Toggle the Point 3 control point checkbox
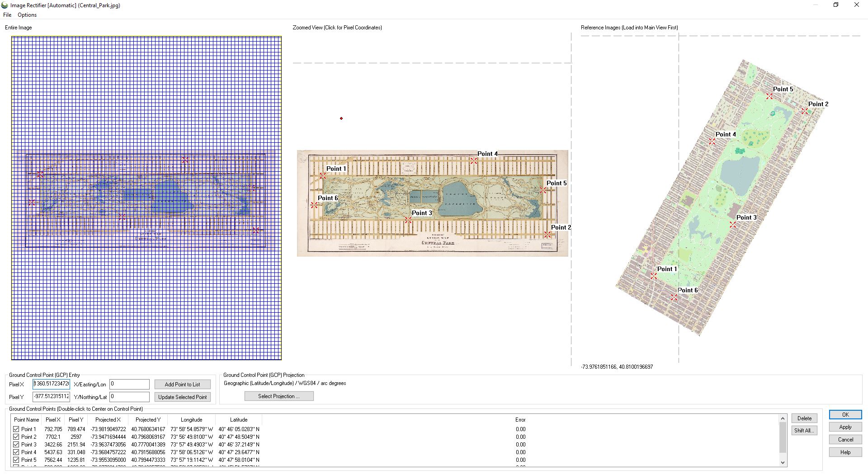 [x=16, y=445]
